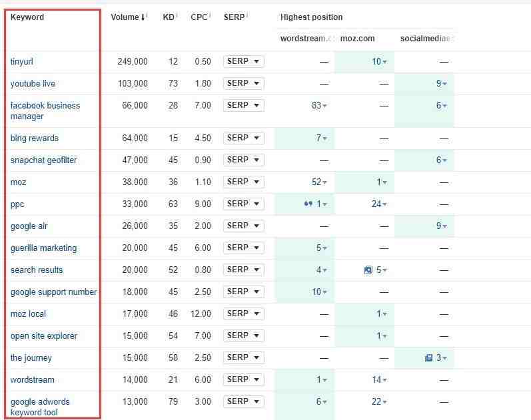
Task: Open the youtube live keyword link
Action: pyautogui.click(x=33, y=84)
